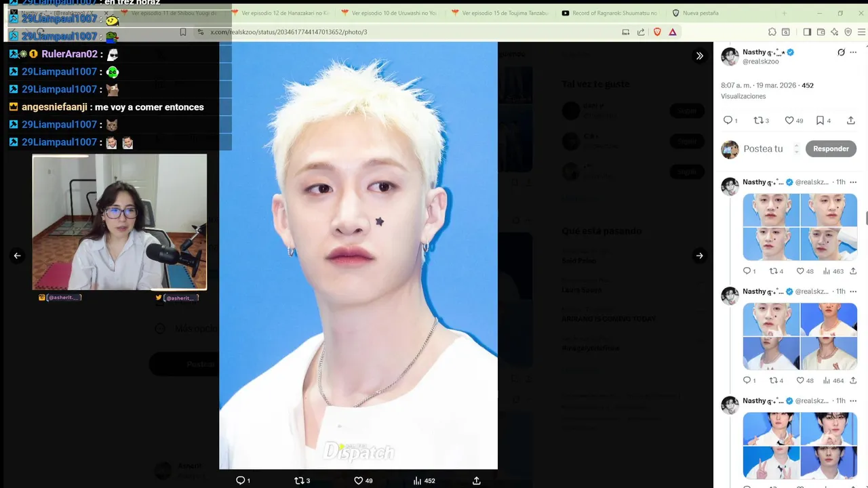Toggle the browser sidebar panel icon

pyautogui.click(x=807, y=32)
